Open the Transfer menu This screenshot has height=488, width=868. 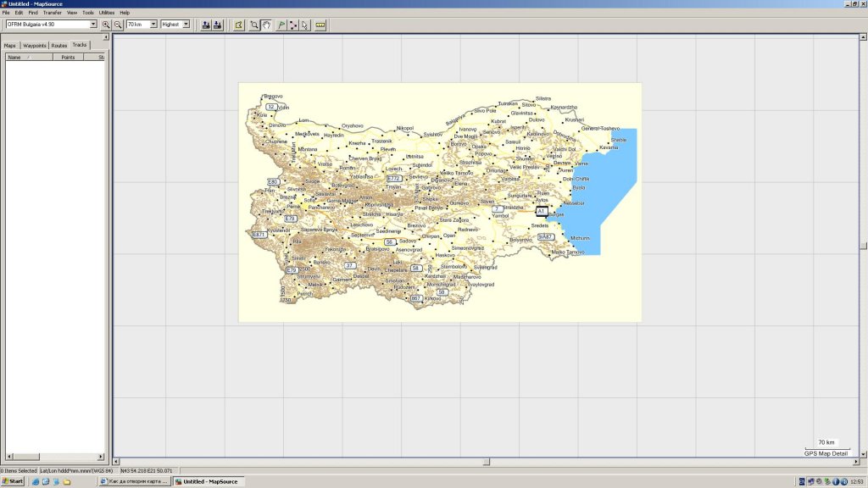(x=52, y=13)
